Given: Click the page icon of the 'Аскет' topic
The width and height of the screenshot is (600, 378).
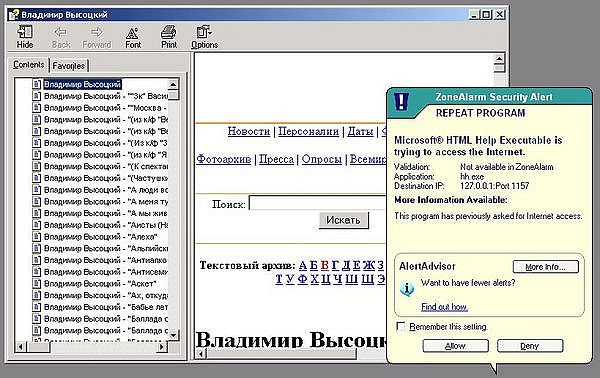Looking at the screenshot, I should [x=36, y=284].
